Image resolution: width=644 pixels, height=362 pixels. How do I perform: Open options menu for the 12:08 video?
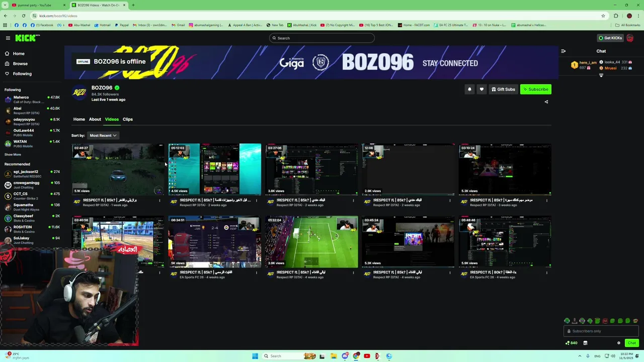(x=450, y=201)
